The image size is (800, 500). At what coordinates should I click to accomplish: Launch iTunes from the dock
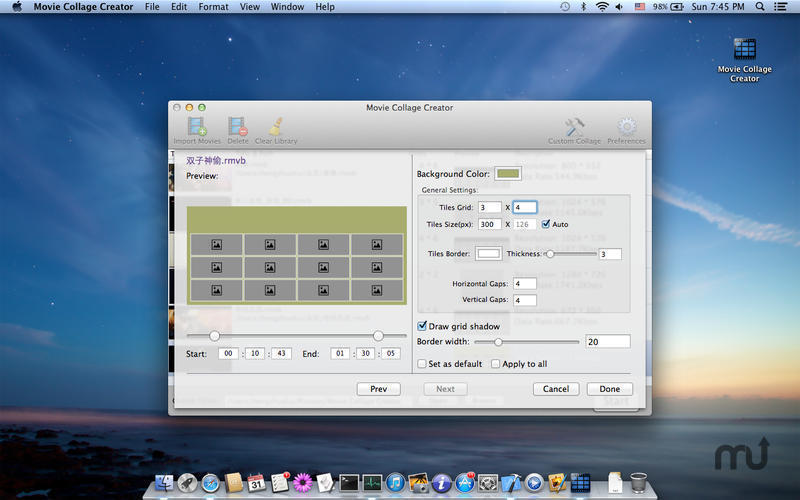[395, 483]
